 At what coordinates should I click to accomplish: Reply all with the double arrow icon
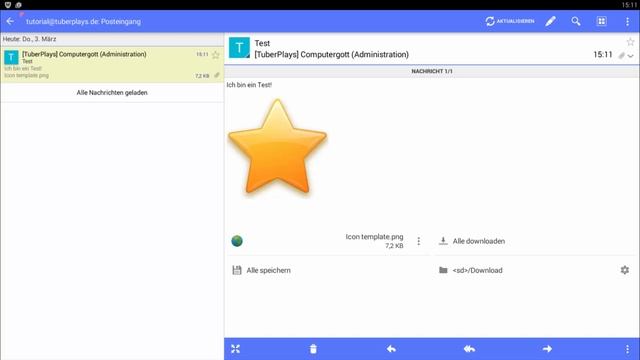[x=469, y=349]
